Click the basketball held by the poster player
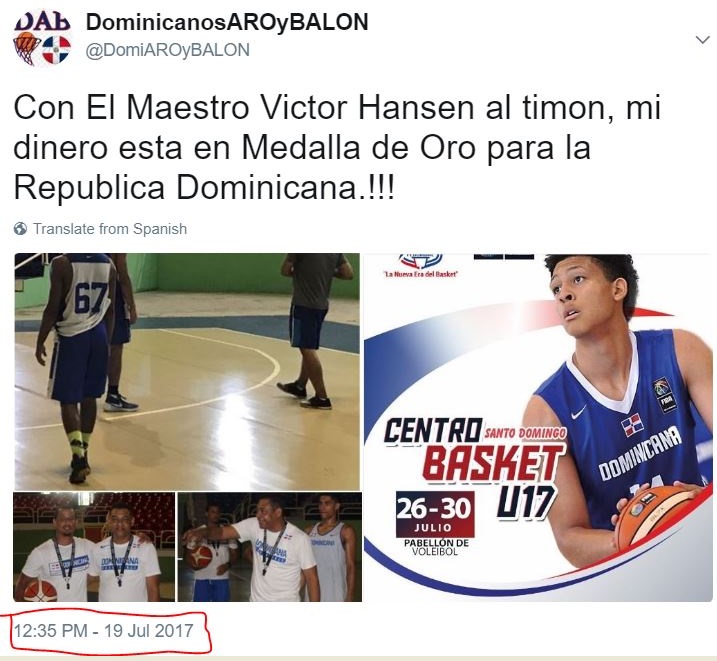 (656, 517)
